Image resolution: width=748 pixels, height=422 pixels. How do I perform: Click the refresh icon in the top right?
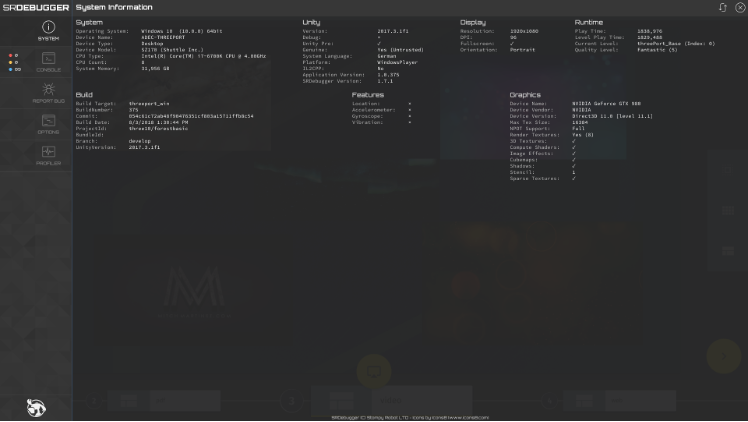(x=723, y=7)
